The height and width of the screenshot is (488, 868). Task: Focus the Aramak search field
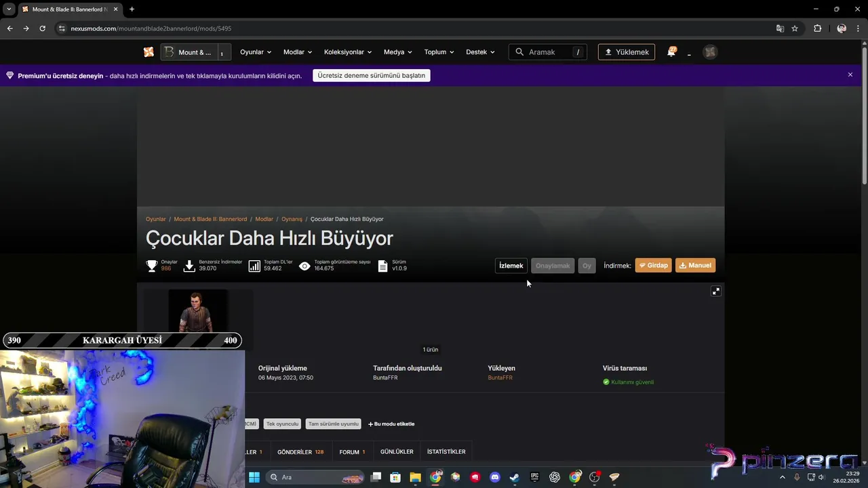pos(548,52)
